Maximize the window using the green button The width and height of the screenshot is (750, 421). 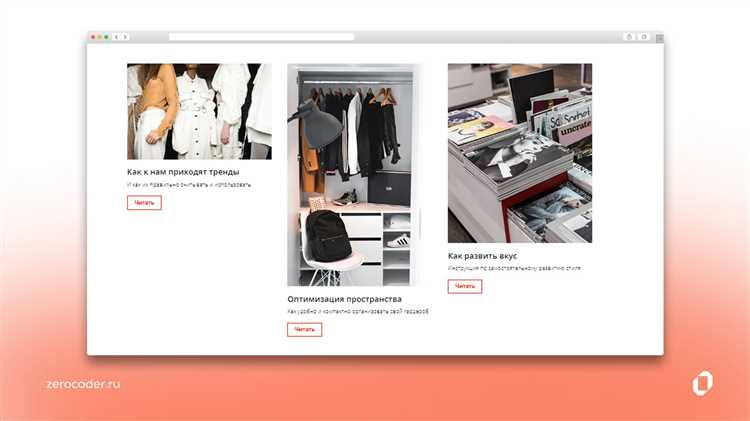coord(107,37)
